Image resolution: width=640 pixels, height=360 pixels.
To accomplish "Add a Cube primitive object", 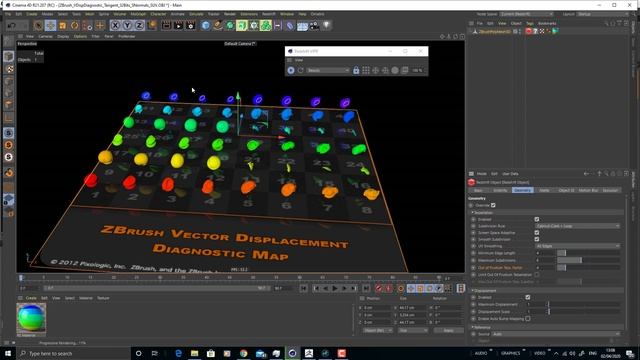I will point(206,26).
